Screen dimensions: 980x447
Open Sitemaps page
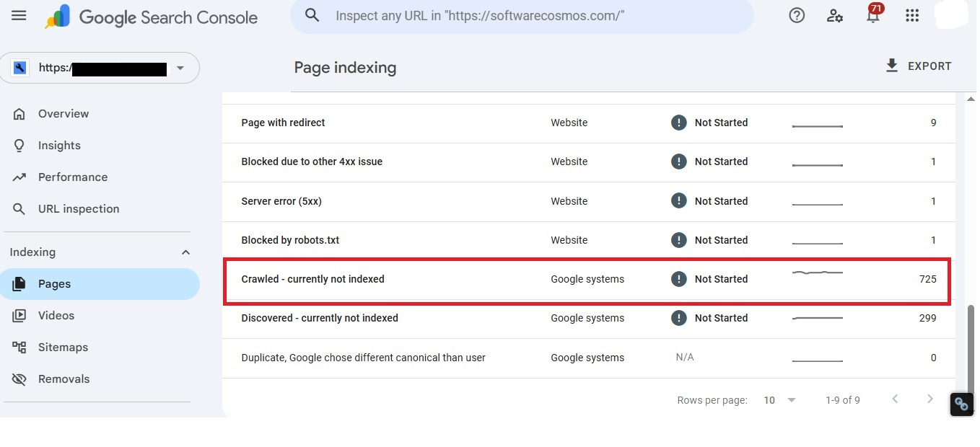100,348
